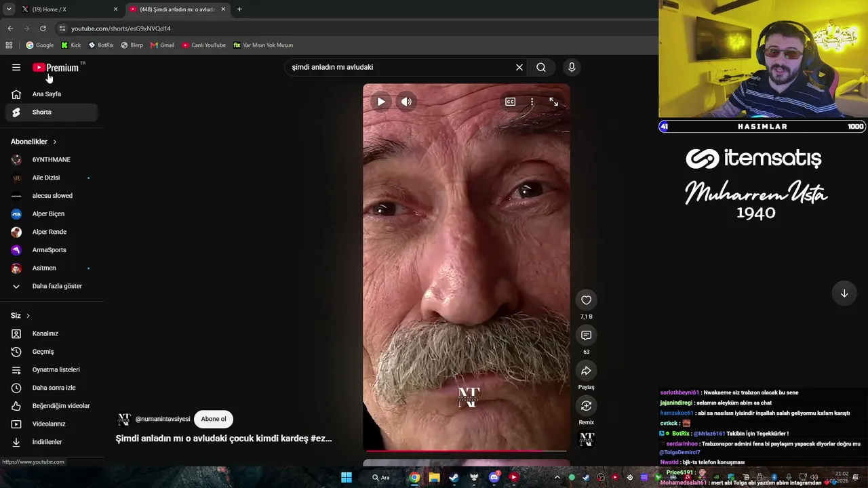Click the search magnifier button

[x=541, y=67]
